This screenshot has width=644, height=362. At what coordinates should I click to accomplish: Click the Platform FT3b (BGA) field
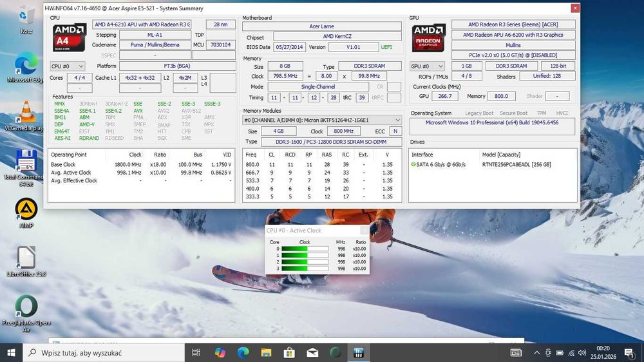point(178,66)
